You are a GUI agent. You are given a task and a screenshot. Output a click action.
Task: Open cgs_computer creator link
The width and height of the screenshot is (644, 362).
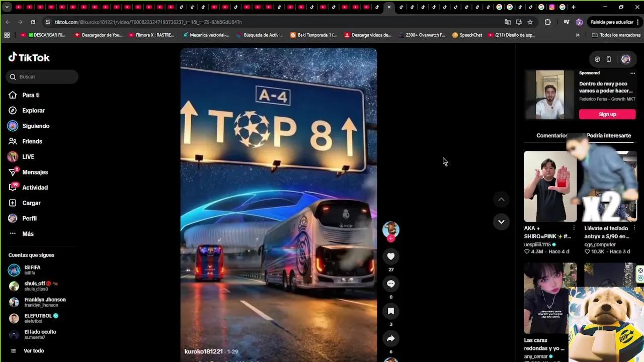[600, 244]
